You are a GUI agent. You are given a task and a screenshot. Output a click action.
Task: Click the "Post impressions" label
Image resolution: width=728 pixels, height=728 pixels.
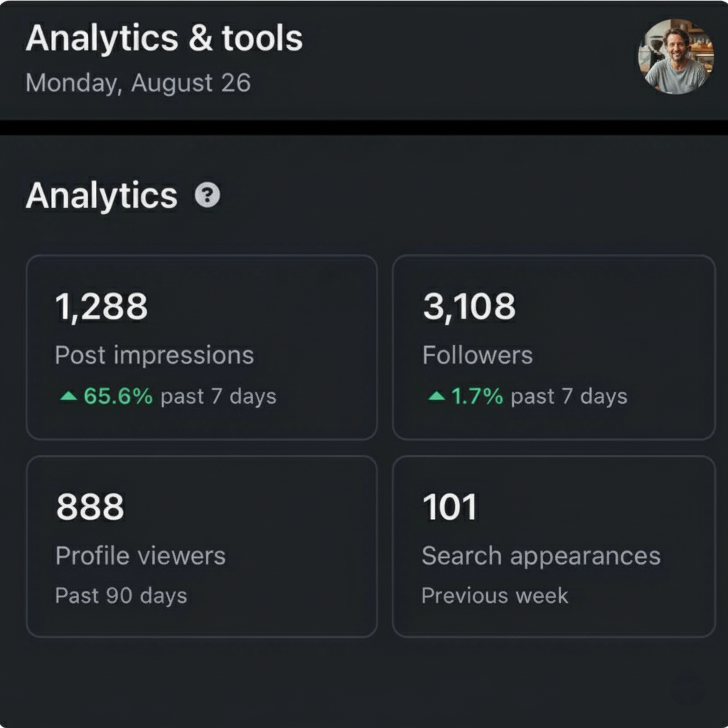pos(154,355)
